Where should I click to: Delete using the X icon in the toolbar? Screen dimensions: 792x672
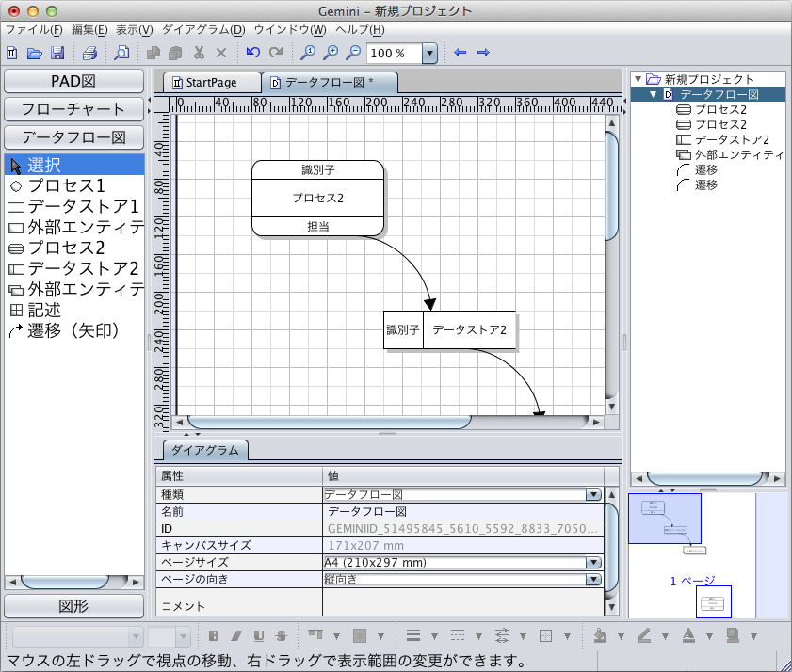point(221,53)
